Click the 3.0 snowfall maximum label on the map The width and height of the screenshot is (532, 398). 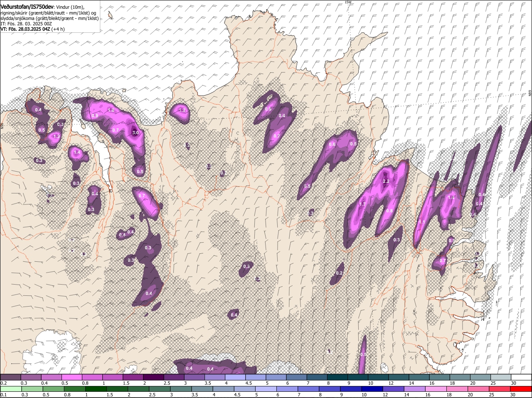tap(135, 133)
